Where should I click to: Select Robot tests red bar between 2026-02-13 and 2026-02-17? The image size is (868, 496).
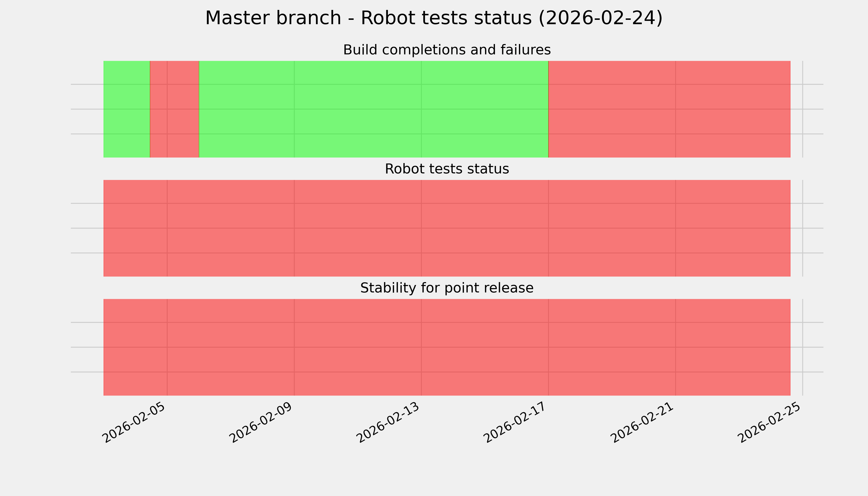[x=485, y=228]
